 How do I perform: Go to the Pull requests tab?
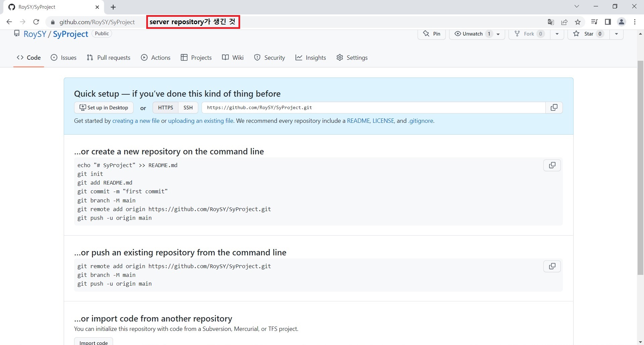(x=109, y=58)
